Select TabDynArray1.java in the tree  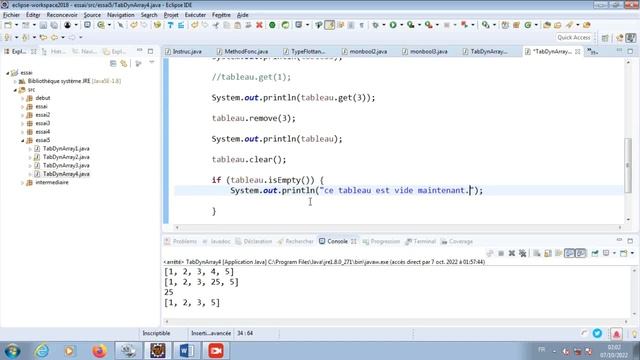tap(66, 149)
